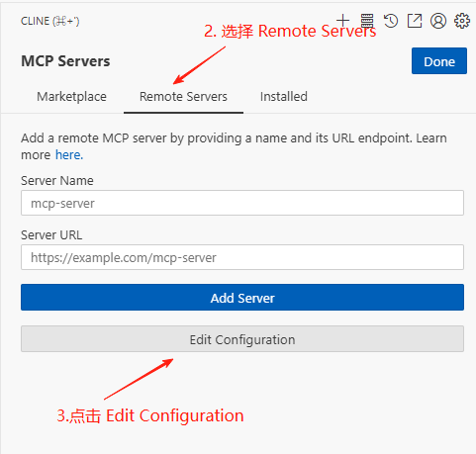The image size is (476, 454).
Task: Click the Server Name field label
Action: (x=57, y=181)
